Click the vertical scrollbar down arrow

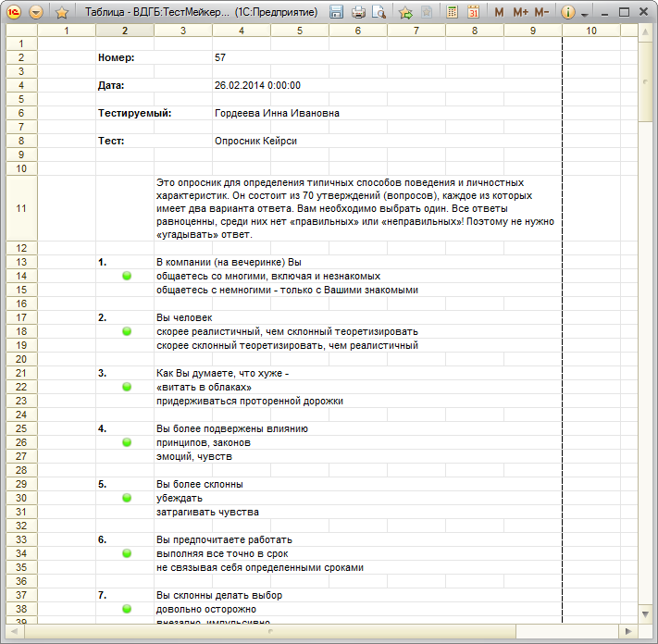[645, 614]
